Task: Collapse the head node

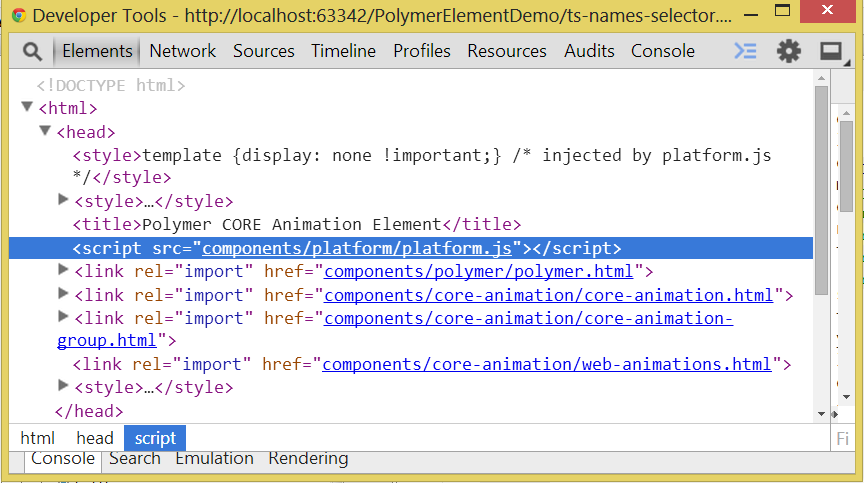Action: click(x=45, y=131)
